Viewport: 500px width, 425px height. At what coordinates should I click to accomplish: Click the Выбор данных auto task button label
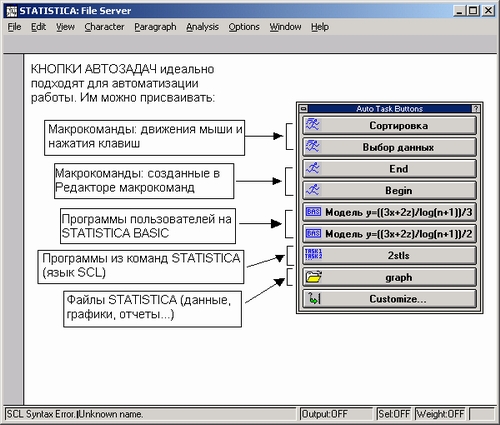click(x=398, y=147)
